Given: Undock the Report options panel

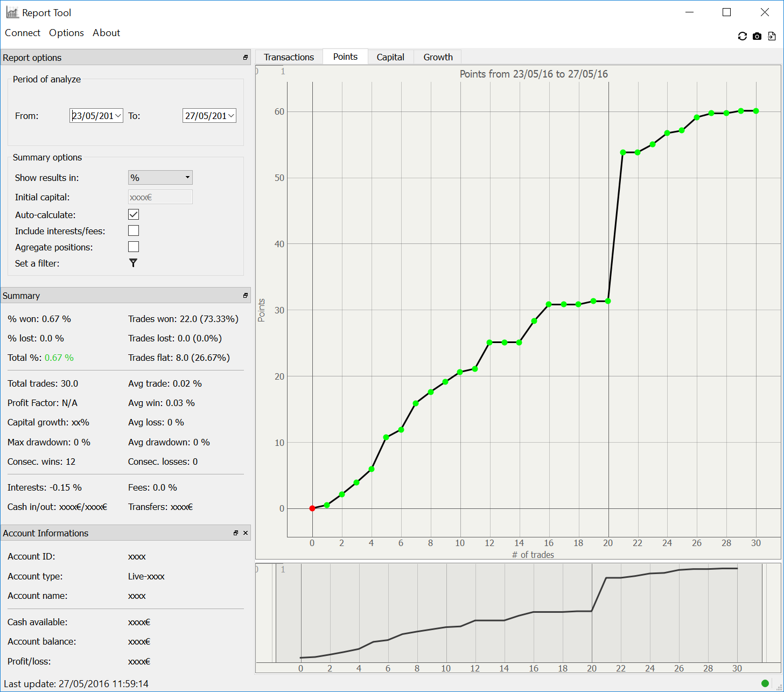Looking at the screenshot, I should (246, 58).
